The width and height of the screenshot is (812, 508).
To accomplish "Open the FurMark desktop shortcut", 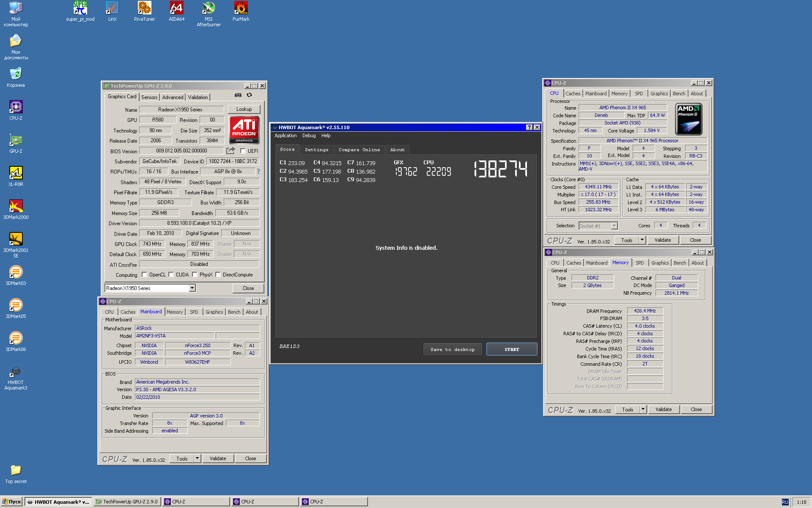I will [241, 11].
